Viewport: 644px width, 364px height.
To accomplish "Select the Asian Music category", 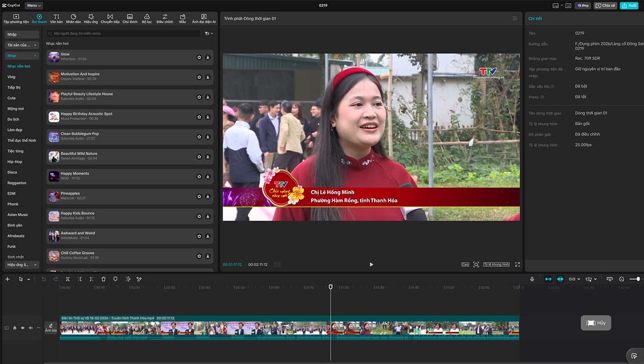I will 18,215.
